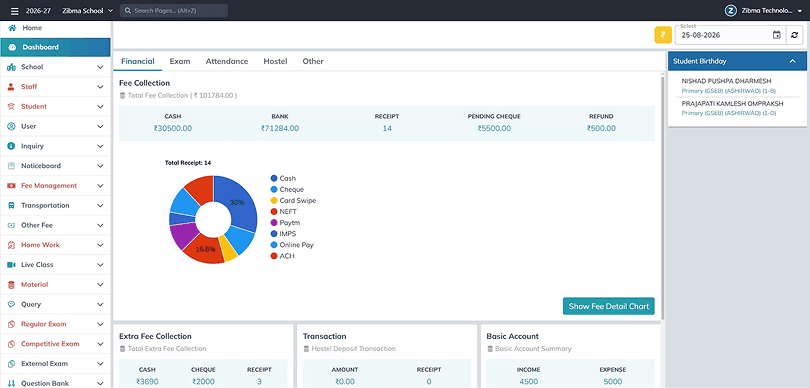Click the Transportation bus icon
This screenshot has width=810, height=388.
[x=11, y=206]
